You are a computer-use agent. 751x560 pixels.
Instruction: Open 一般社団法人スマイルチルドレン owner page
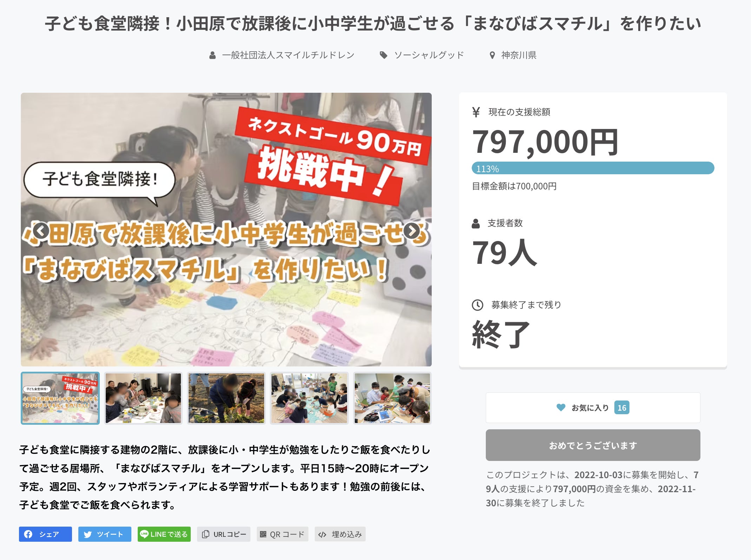[x=288, y=55]
